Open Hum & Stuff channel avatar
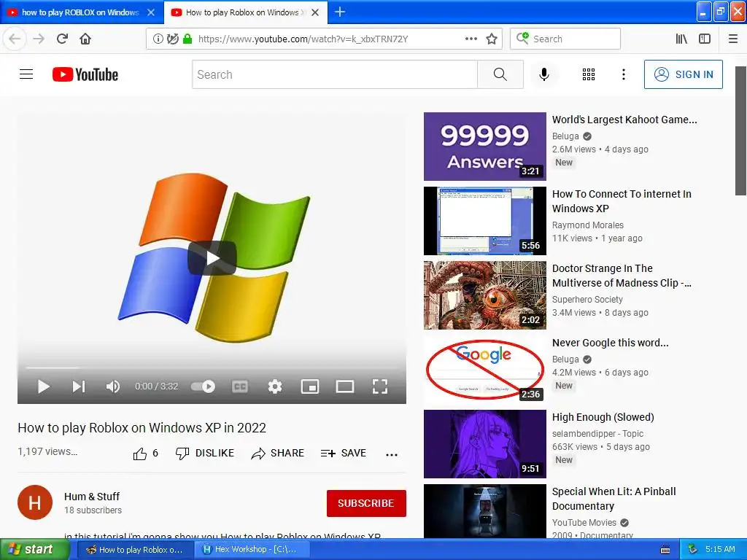The width and height of the screenshot is (747, 560). [x=35, y=502]
